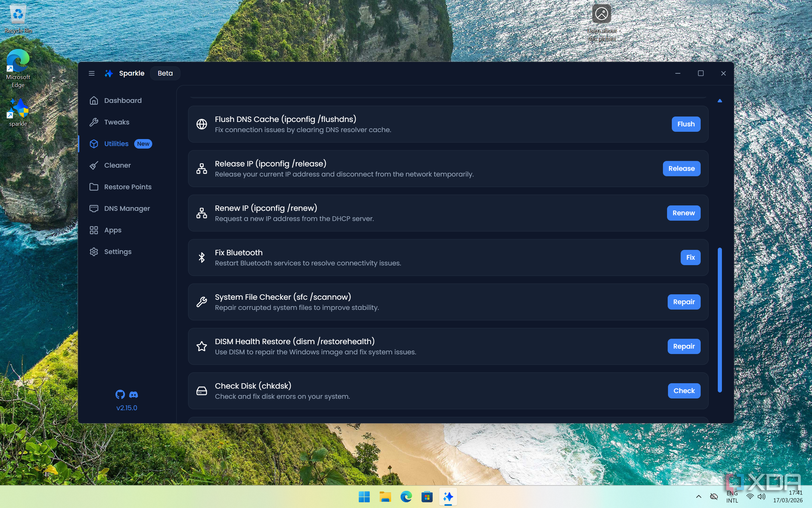Click the Sparkle taskbar icon
The height and width of the screenshot is (508, 812).
[x=448, y=497]
